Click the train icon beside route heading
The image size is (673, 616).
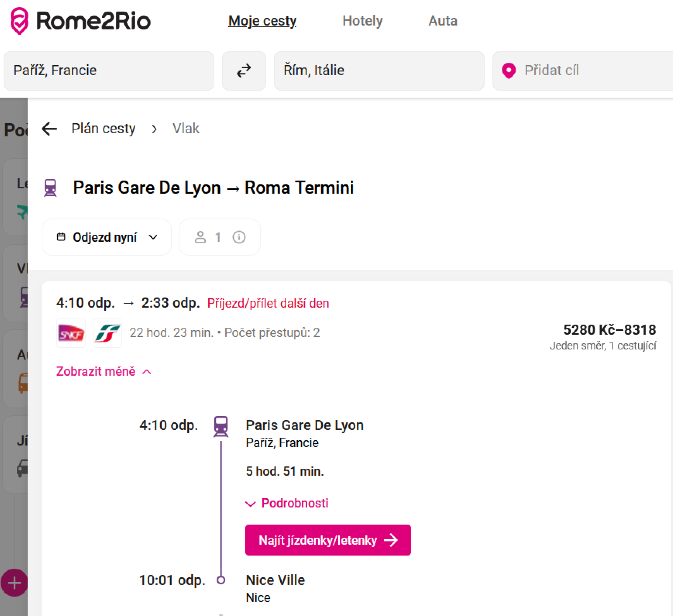(x=50, y=188)
